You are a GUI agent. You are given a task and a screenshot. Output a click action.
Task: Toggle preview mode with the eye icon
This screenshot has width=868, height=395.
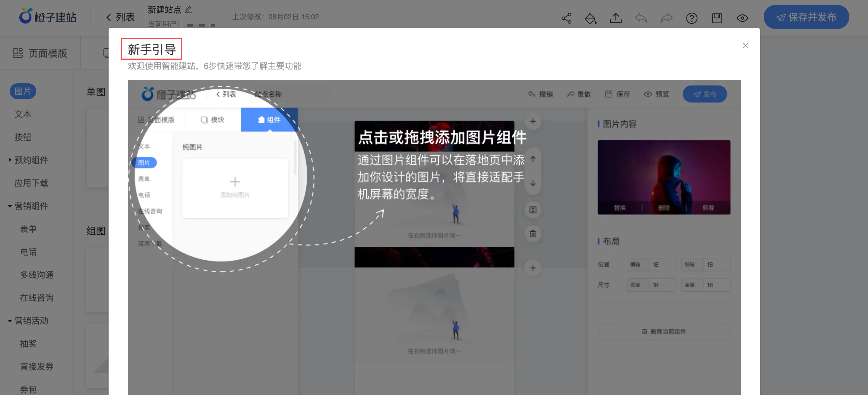click(743, 18)
